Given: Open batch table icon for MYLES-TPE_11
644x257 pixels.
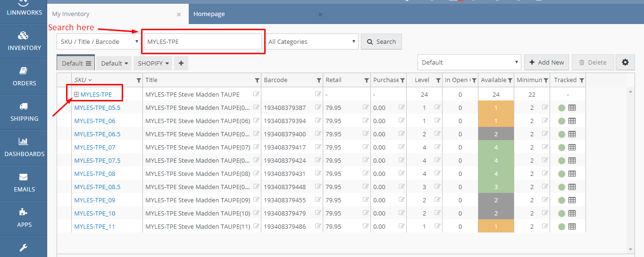Looking at the screenshot, I should point(572,226).
